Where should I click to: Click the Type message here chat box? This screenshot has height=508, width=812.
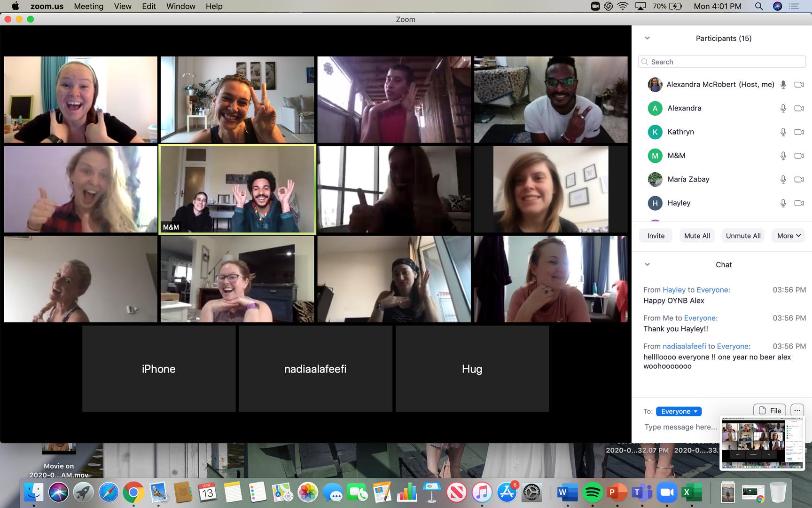[x=680, y=427]
